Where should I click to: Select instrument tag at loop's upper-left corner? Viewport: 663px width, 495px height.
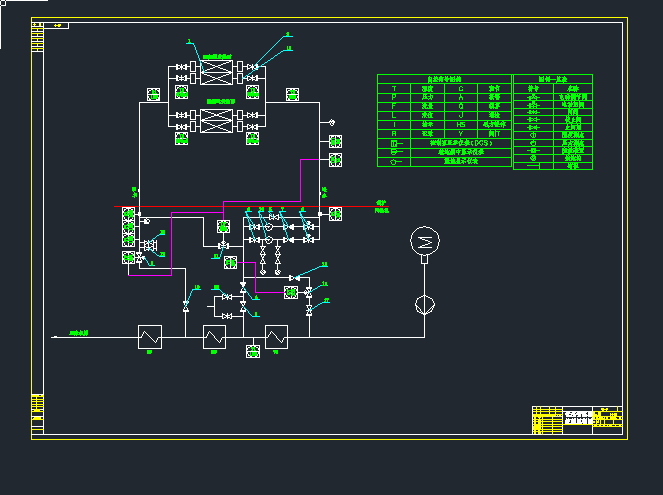click(153, 95)
